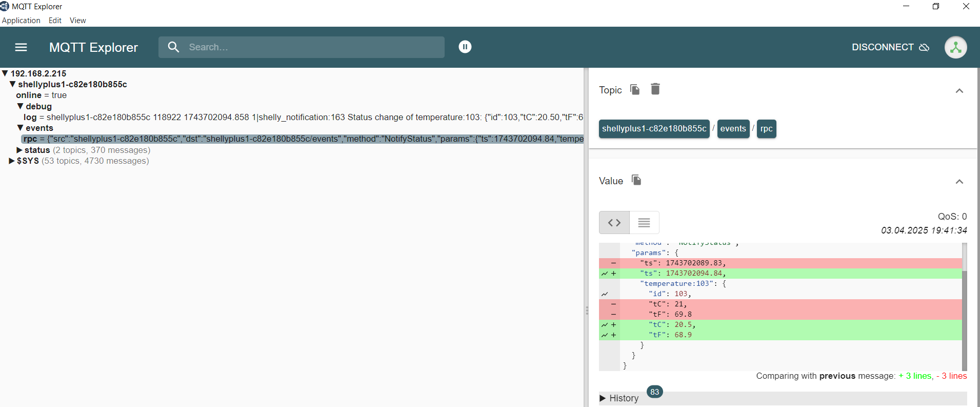Copy the topic to clipboard

[x=635, y=89]
